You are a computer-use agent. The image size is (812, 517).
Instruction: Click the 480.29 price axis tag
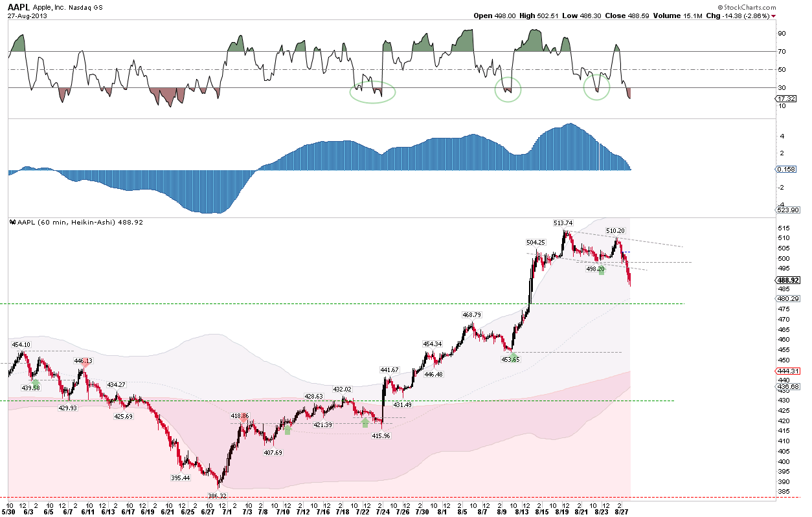tap(786, 298)
